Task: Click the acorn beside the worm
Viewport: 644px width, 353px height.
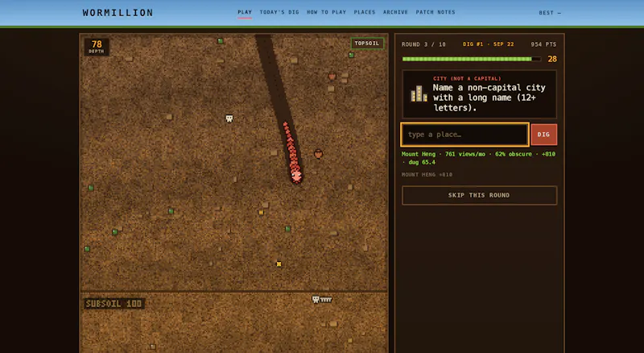Action: point(318,154)
